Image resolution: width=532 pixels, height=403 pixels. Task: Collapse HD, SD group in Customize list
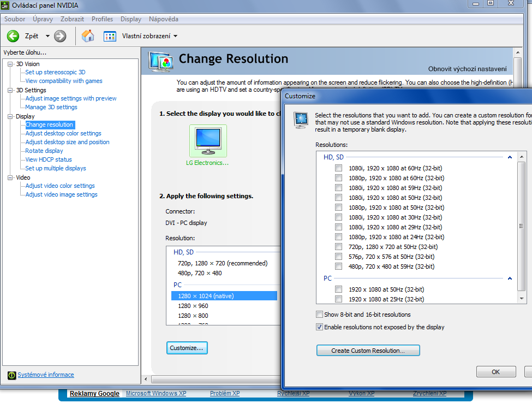point(510,157)
